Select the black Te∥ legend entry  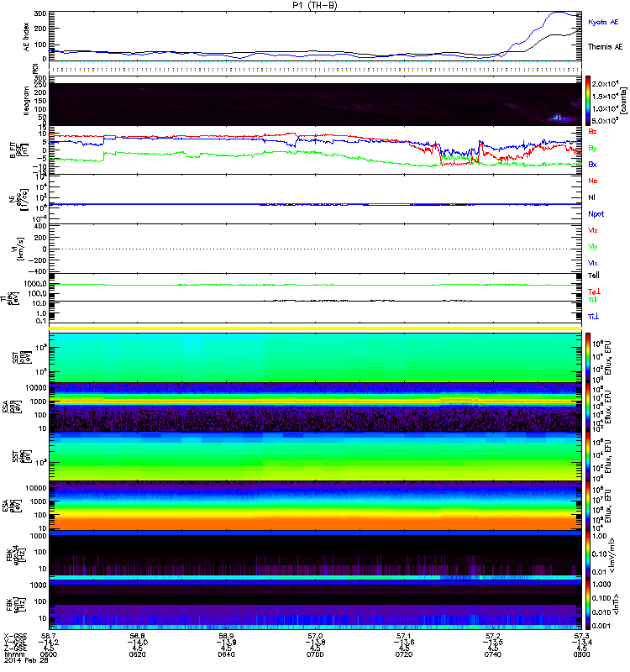coord(593,276)
